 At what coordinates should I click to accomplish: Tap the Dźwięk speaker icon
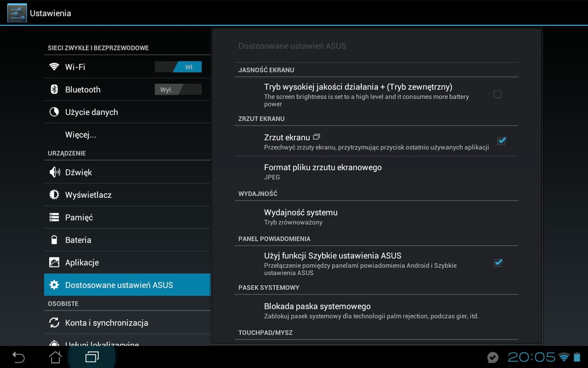pos(54,172)
